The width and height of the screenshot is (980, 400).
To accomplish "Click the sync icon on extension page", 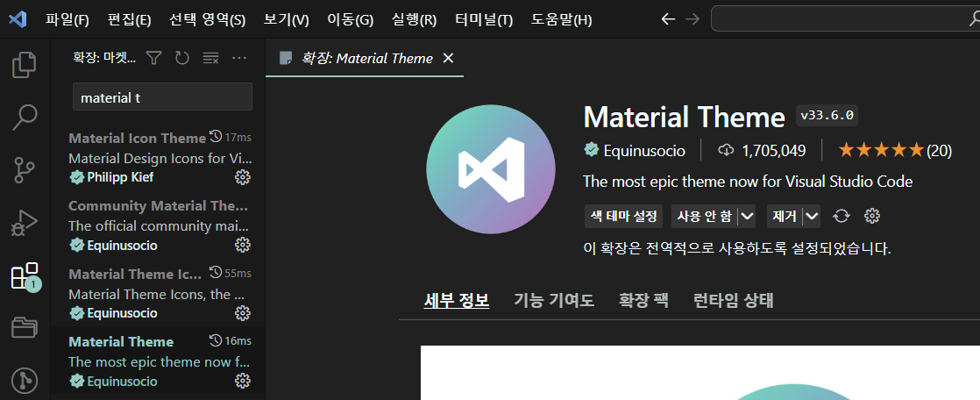I will [842, 217].
